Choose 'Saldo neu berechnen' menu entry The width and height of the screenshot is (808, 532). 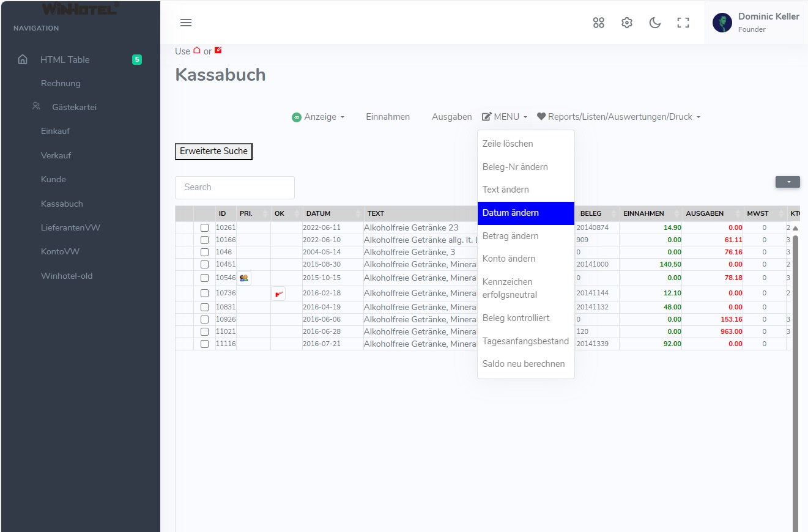click(x=526, y=364)
